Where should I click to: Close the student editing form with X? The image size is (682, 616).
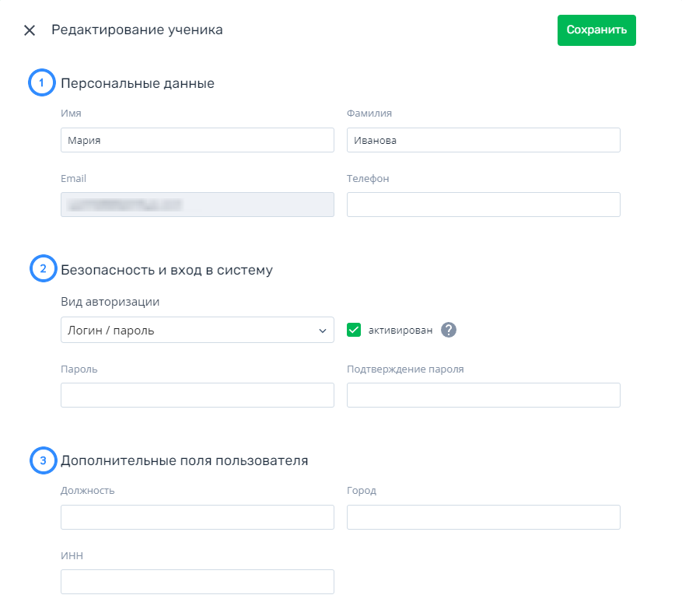click(x=30, y=30)
